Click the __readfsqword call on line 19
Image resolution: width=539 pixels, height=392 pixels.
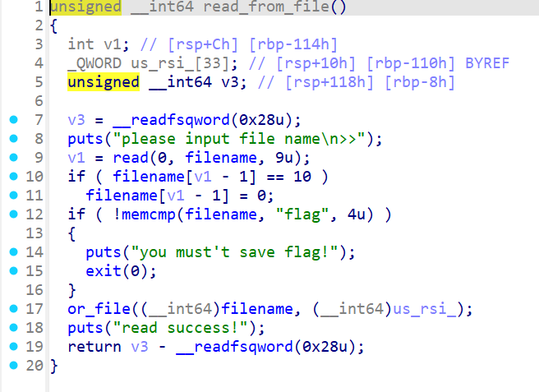234,347
